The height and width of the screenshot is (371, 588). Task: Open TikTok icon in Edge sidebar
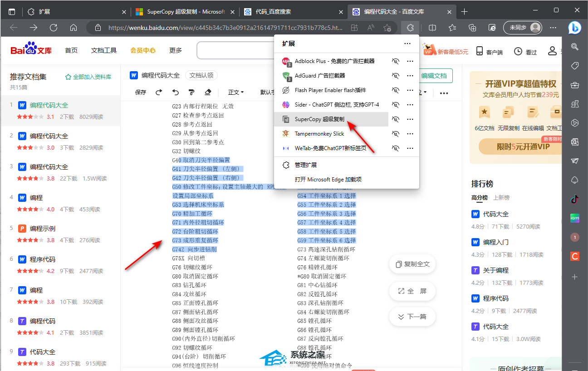tap(575, 199)
